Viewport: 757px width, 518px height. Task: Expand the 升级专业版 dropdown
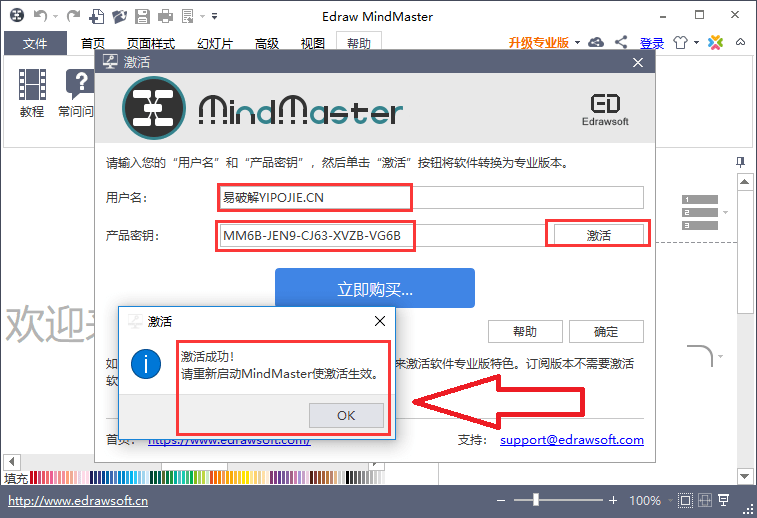pyautogui.click(x=577, y=43)
